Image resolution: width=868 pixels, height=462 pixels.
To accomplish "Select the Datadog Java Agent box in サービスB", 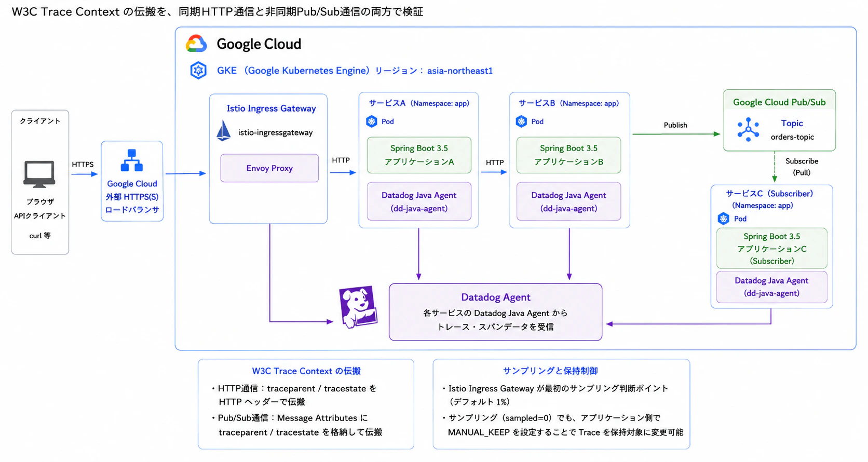I will point(568,201).
